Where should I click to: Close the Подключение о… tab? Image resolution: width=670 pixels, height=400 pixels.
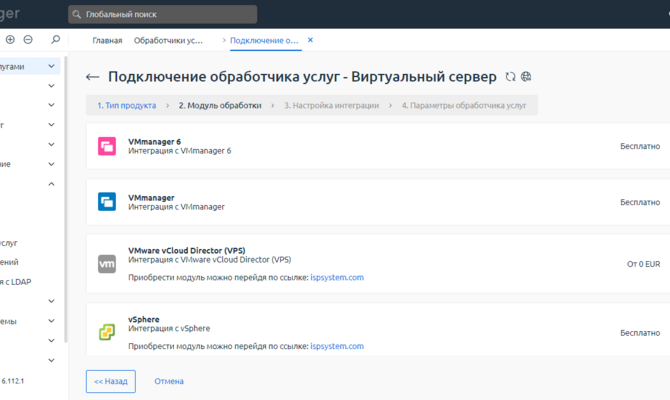[x=310, y=40]
